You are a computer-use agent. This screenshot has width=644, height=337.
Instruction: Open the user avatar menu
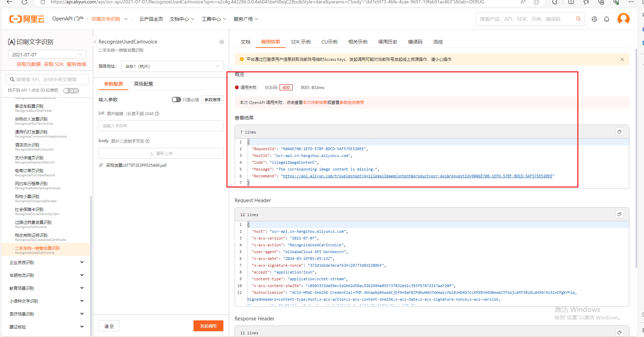(624, 19)
